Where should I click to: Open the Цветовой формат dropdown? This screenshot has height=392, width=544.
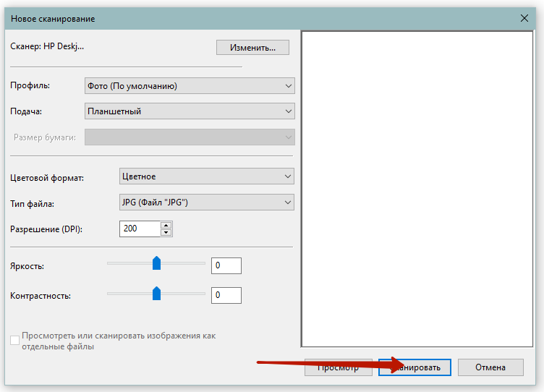click(206, 176)
